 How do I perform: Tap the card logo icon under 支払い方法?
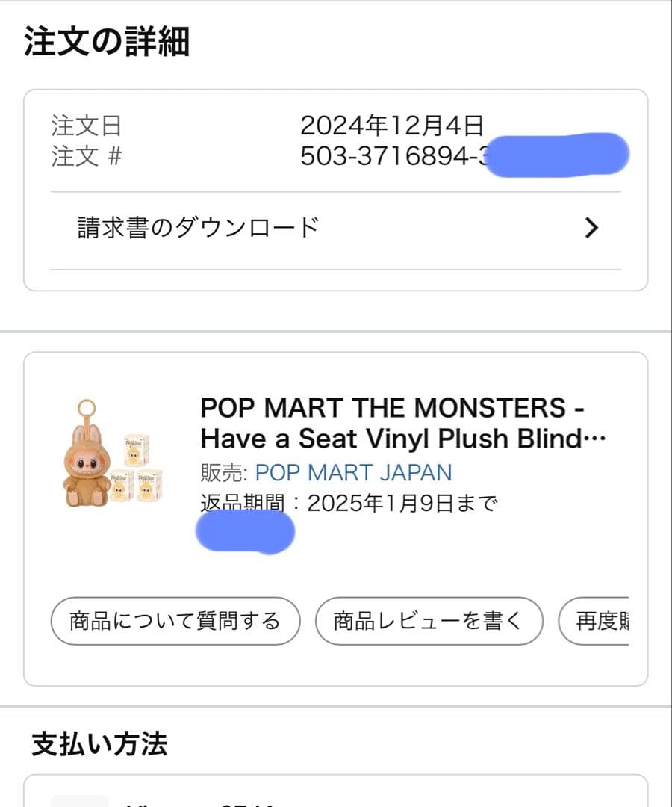80,800
